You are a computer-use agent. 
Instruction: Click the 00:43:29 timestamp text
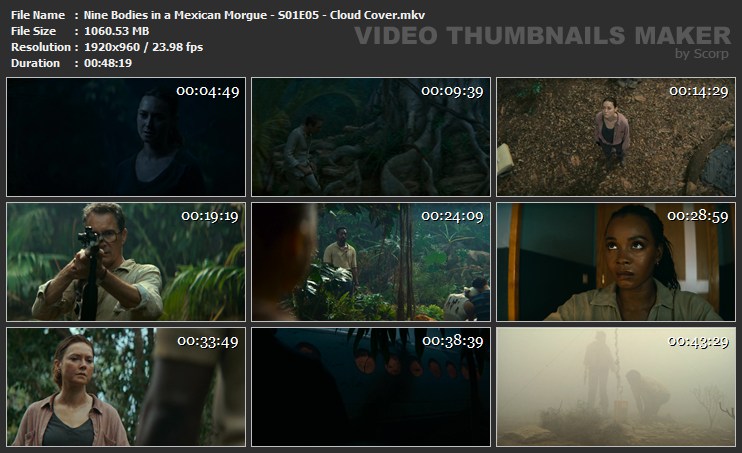click(x=698, y=341)
